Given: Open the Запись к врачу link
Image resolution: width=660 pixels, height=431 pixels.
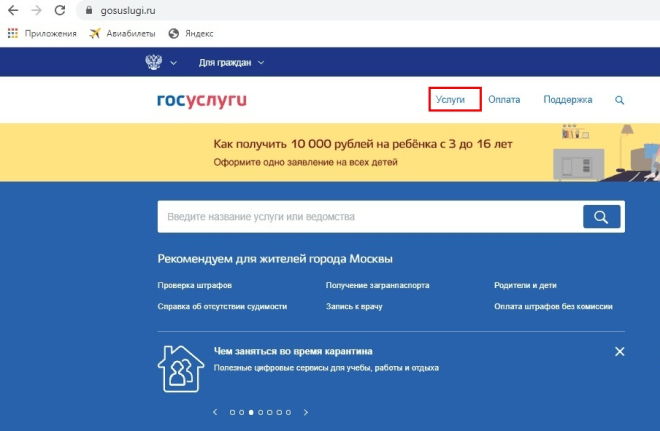Looking at the screenshot, I should point(354,306).
